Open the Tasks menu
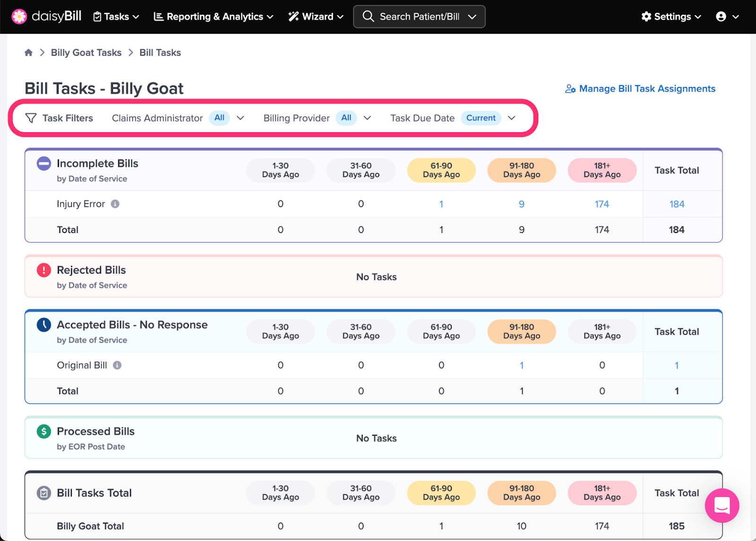Viewport: 756px width, 541px height. coord(116,17)
